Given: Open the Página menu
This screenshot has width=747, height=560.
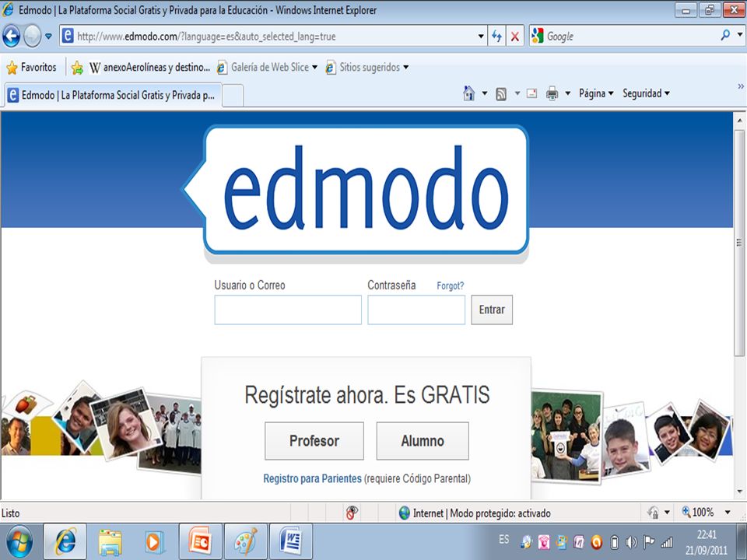Looking at the screenshot, I should pos(596,93).
